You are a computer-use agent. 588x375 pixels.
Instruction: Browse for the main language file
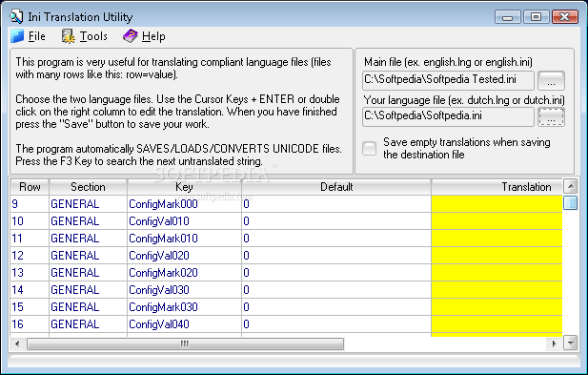click(551, 80)
